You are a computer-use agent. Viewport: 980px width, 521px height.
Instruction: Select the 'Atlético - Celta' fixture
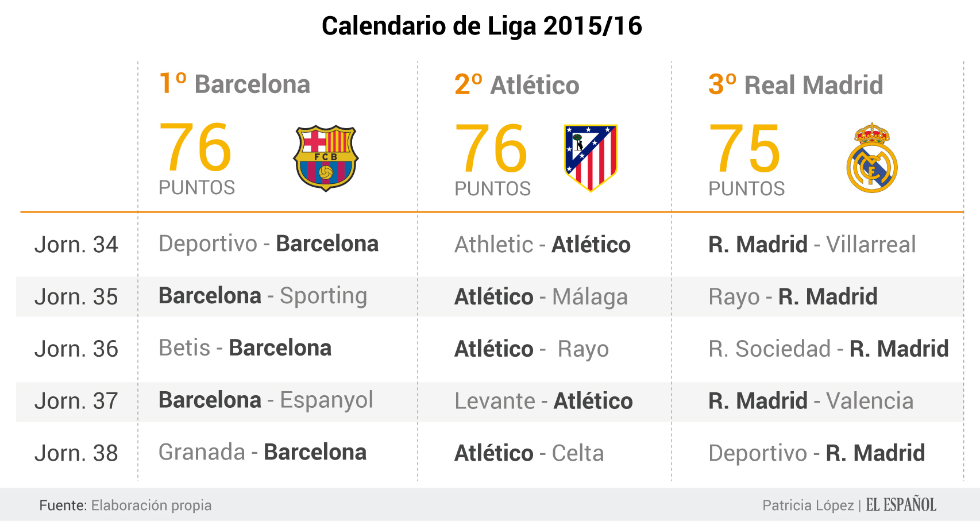tap(529, 453)
